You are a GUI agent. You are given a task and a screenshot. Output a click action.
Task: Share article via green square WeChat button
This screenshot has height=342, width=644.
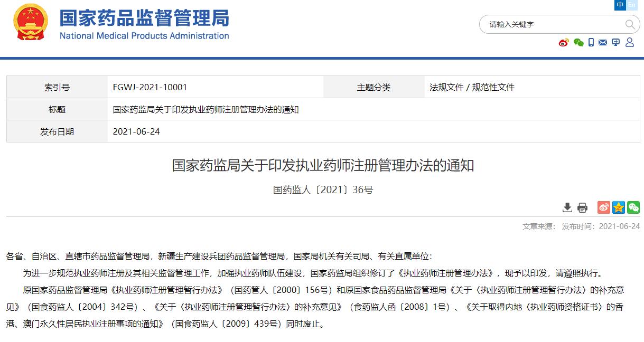tap(633, 207)
